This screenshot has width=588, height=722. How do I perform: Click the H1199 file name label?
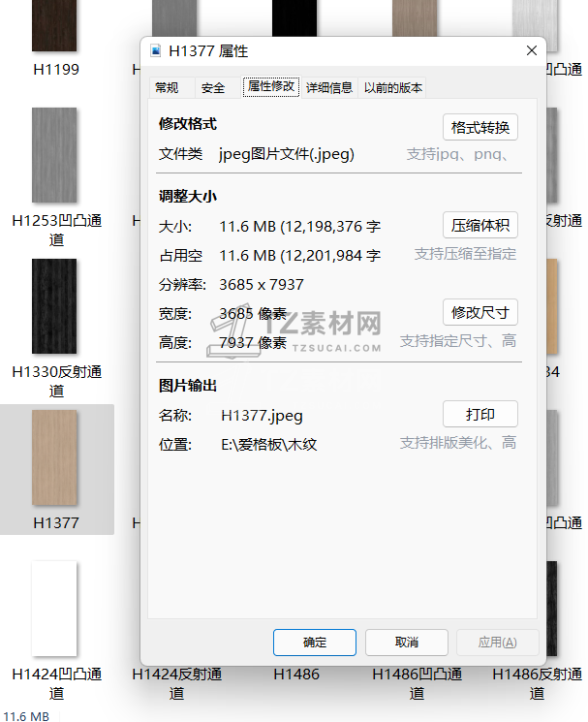[56, 70]
